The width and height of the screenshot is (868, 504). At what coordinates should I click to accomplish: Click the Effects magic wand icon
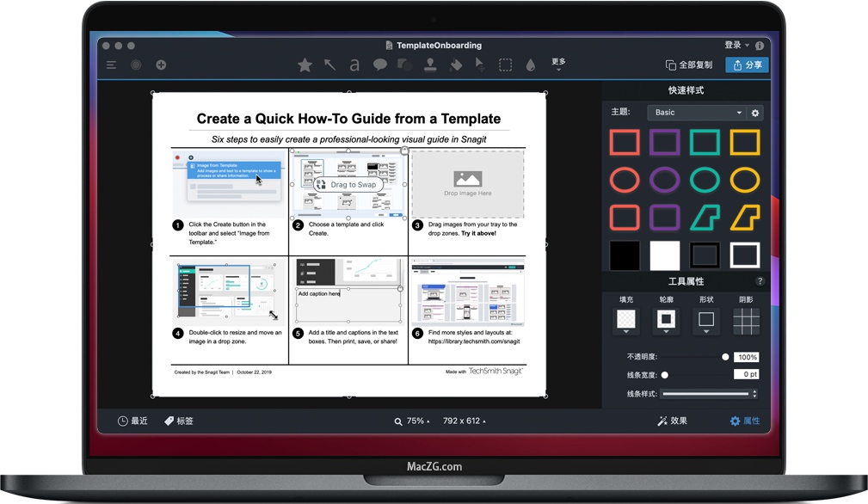pyautogui.click(x=662, y=421)
